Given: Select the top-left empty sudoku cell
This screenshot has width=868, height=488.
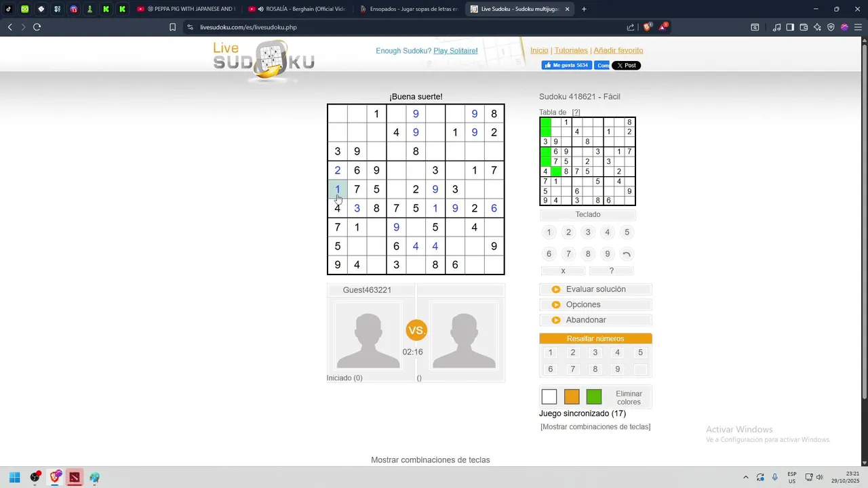Looking at the screenshot, I should click(x=338, y=114).
